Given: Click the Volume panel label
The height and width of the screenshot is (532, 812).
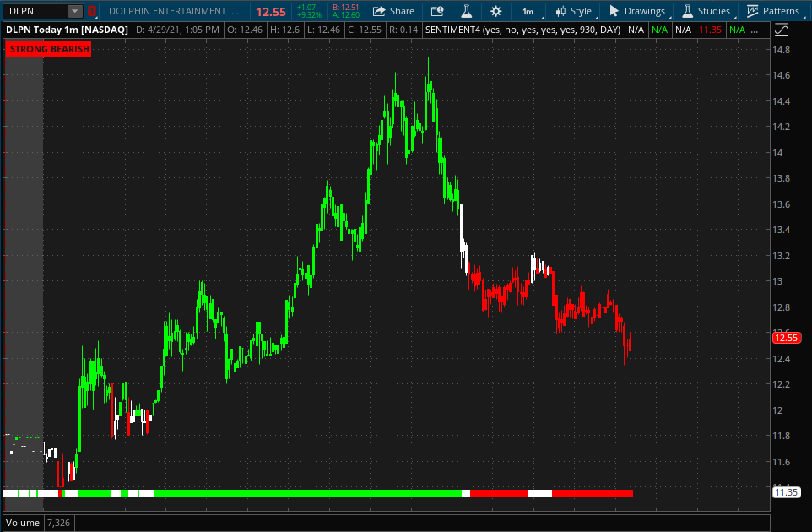Looking at the screenshot, I should 23,523.
